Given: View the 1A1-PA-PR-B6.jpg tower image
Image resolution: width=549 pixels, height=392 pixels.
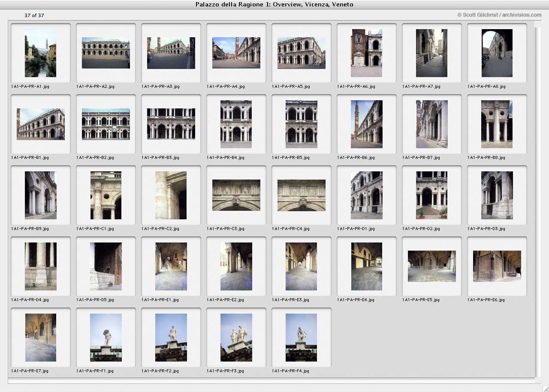Looking at the screenshot, I should coord(367,124).
